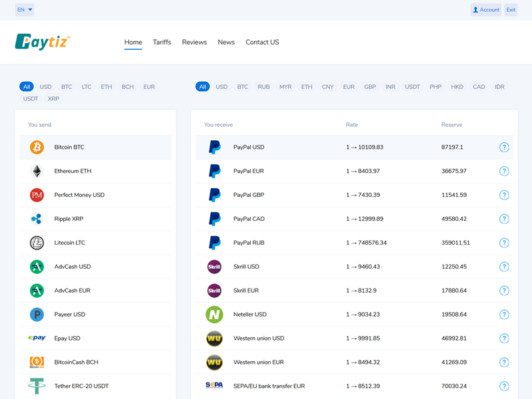Open the EN language dropdown

click(x=25, y=10)
